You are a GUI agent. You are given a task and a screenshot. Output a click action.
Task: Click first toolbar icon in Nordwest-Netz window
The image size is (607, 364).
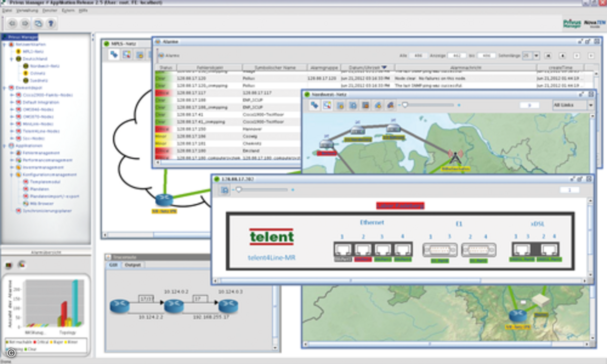(x=315, y=105)
